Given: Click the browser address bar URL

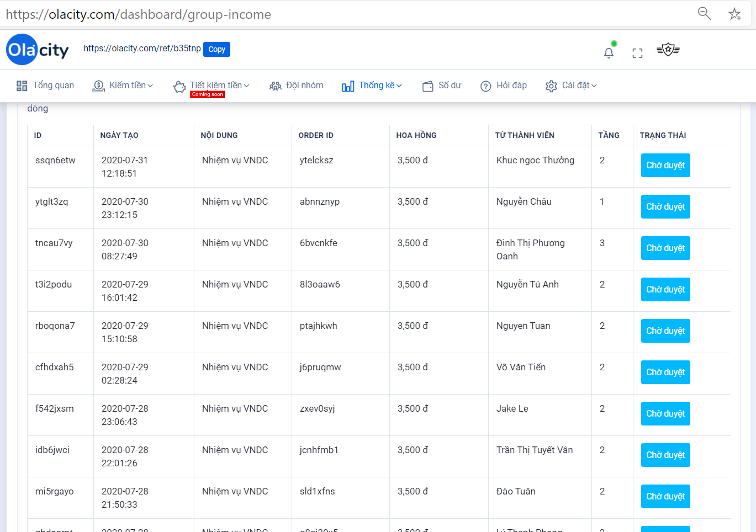Looking at the screenshot, I should tap(138, 14).
